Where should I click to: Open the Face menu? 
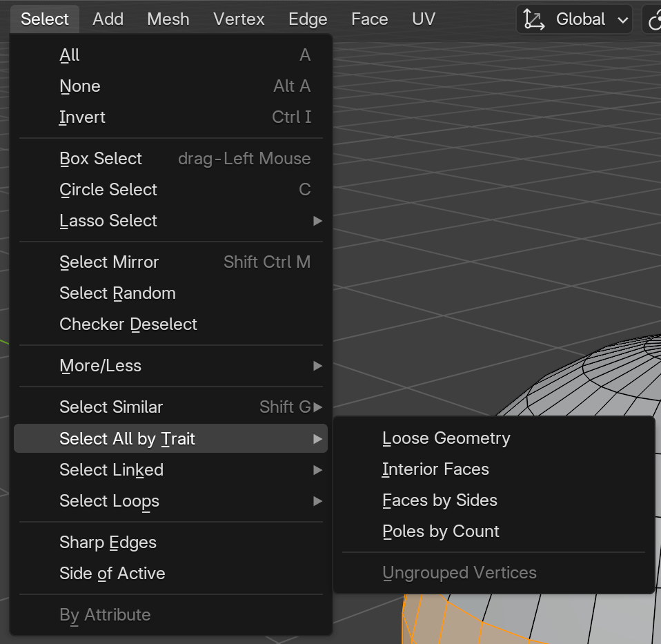click(370, 19)
